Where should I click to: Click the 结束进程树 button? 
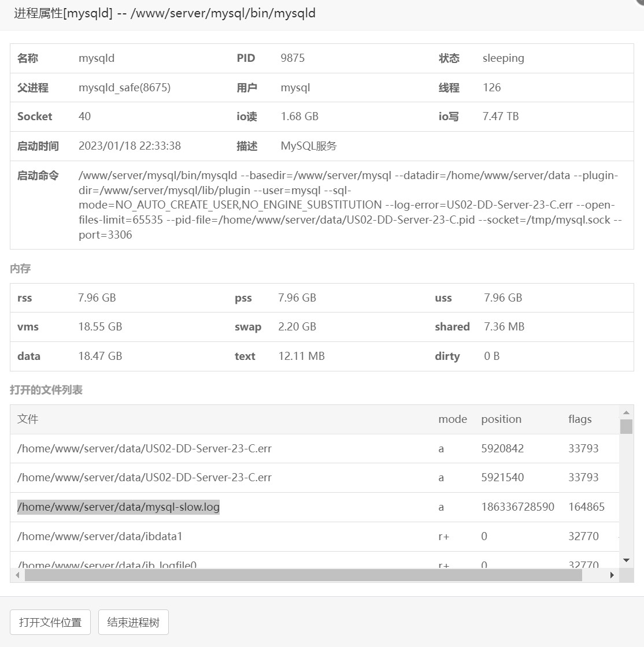[x=134, y=622]
